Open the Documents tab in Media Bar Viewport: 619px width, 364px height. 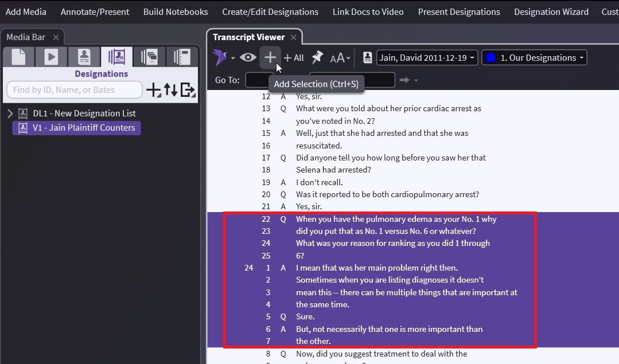point(18,57)
